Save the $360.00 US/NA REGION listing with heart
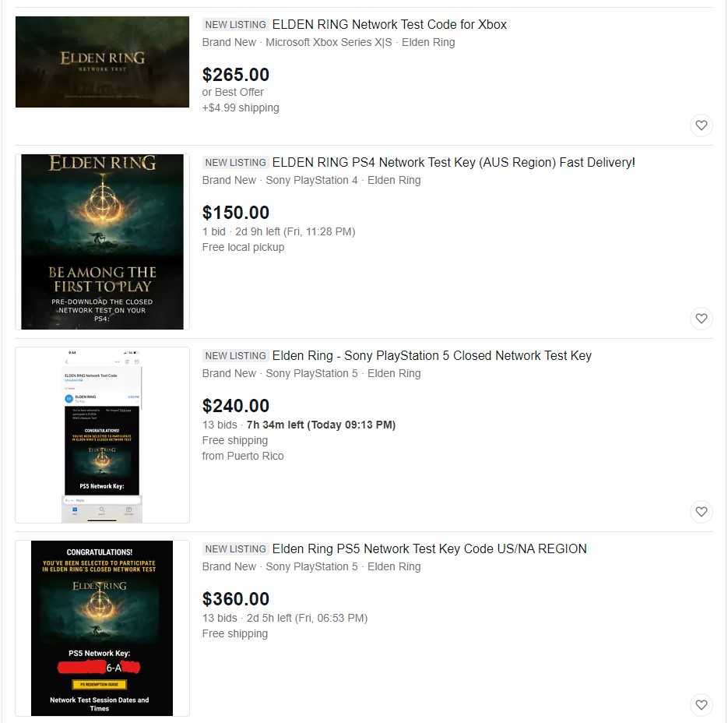Image resolution: width=728 pixels, height=723 pixels. (x=701, y=705)
